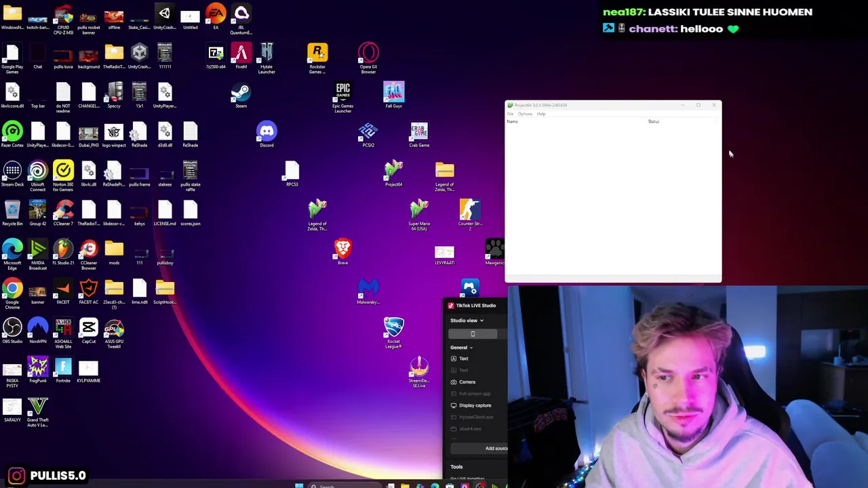Screen dimensions: 868x488
Task: Switch to portrait phone layout button
Action: tap(473, 333)
